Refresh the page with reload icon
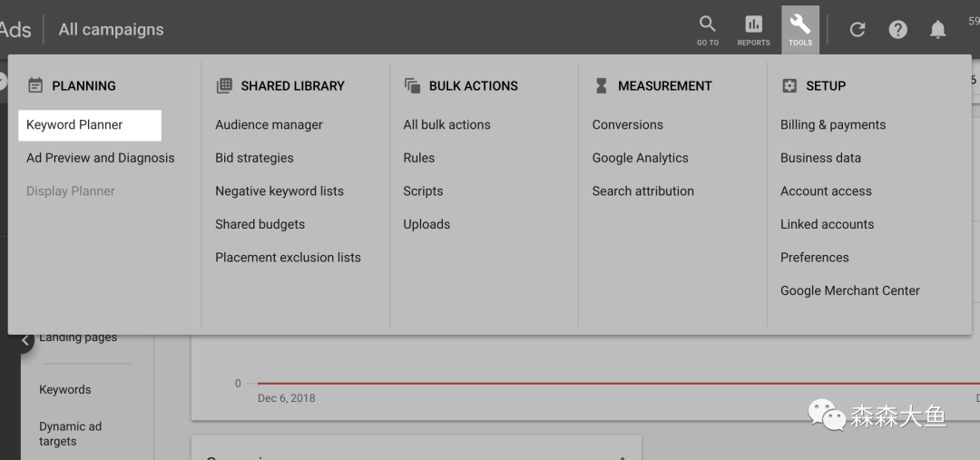This screenshot has width=980, height=460. [x=857, y=30]
